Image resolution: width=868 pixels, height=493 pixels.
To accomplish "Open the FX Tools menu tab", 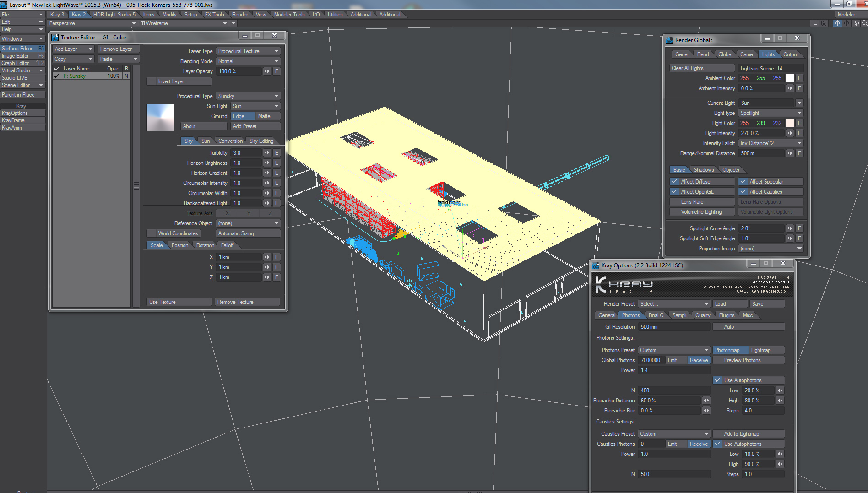I will point(214,15).
